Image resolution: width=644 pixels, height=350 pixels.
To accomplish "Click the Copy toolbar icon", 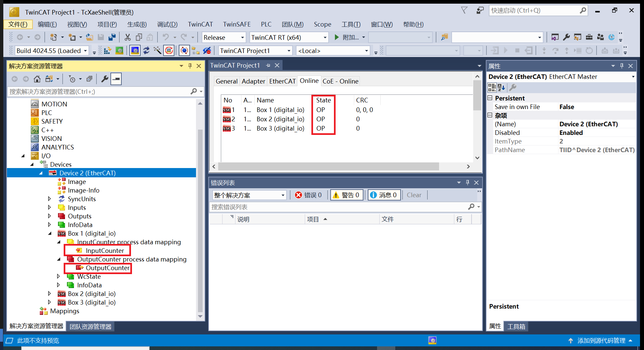I will pyautogui.click(x=139, y=37).
